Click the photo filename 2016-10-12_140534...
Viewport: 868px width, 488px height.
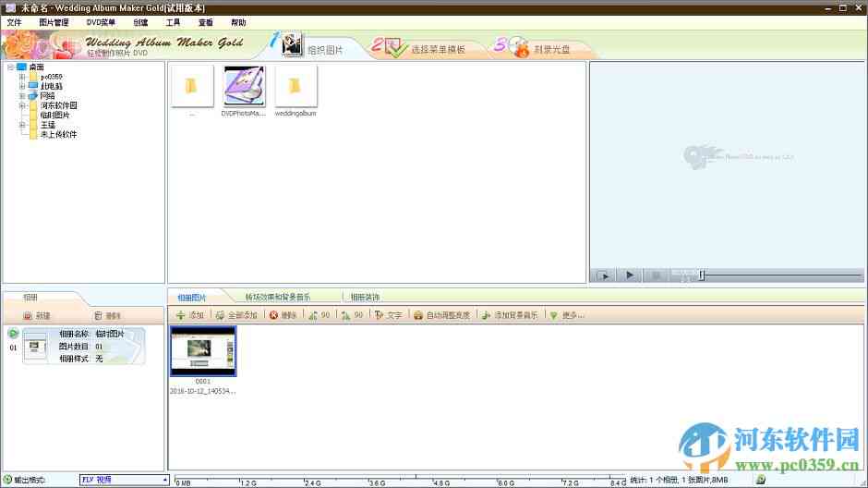(202, 391)
